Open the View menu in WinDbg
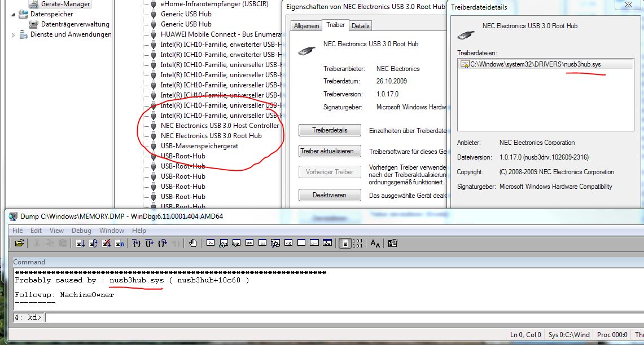Image resolution: width=644 pixels, height=345 pixels. 56,231
